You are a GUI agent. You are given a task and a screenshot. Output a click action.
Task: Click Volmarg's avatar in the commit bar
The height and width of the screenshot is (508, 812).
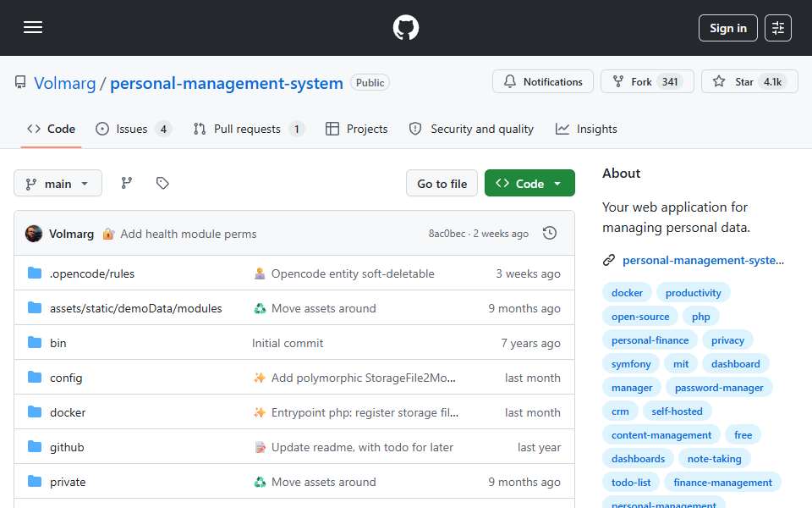(x=34, y=234)
